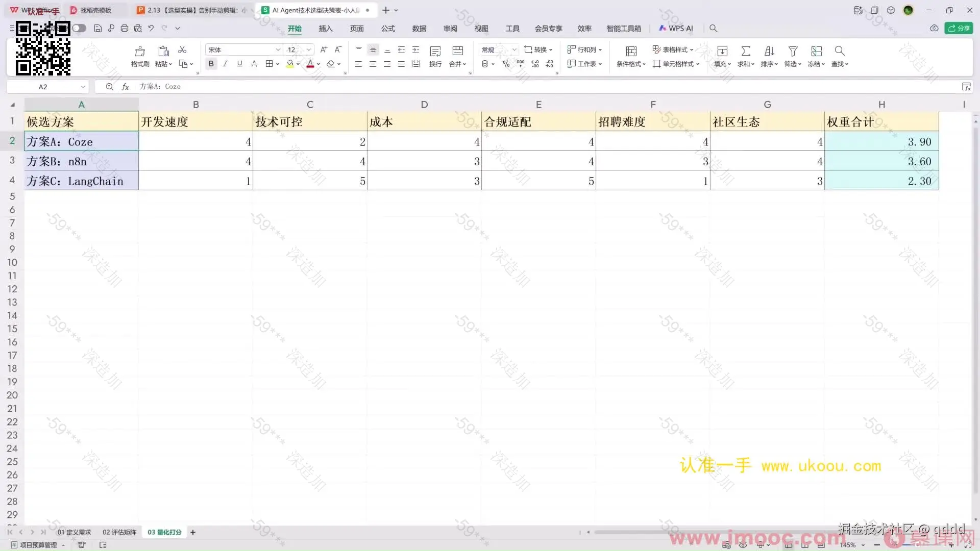Open the font size dropdown
The width and height of the screenshot is (980, 551).
tap(309, 49)
